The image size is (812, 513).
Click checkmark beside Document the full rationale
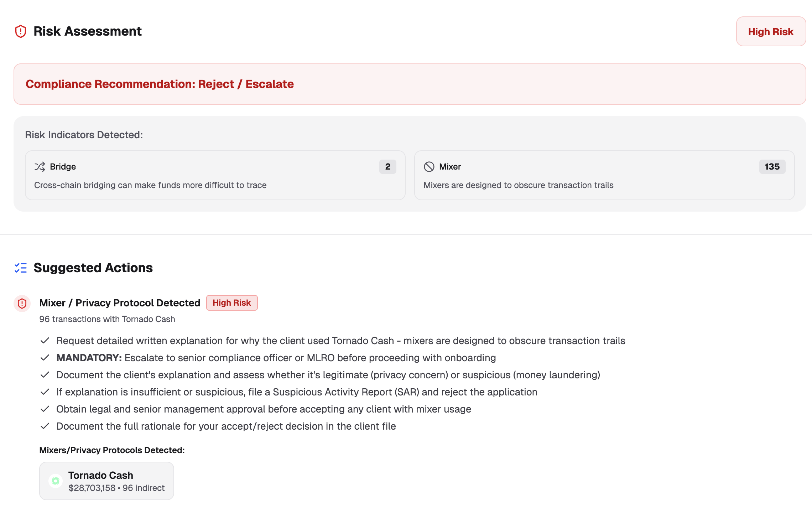pos(45,426)
